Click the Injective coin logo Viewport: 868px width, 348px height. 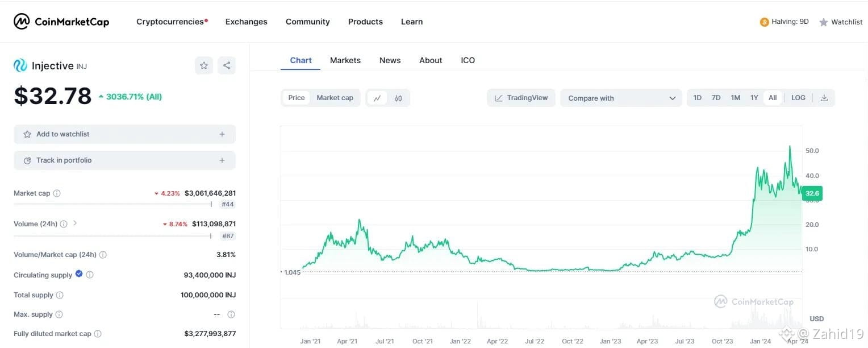coord(20,66)
